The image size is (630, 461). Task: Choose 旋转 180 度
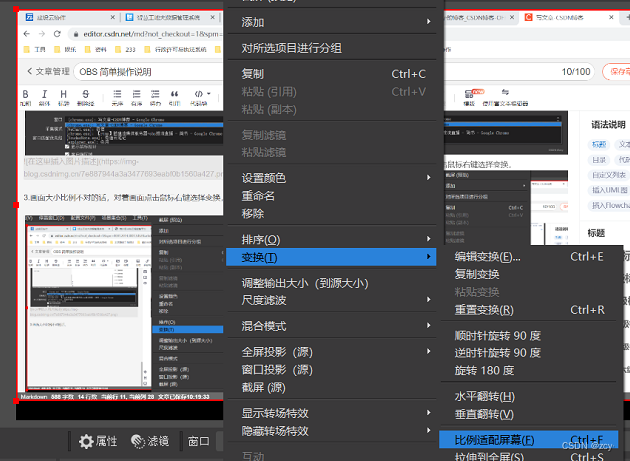[528, 370]
